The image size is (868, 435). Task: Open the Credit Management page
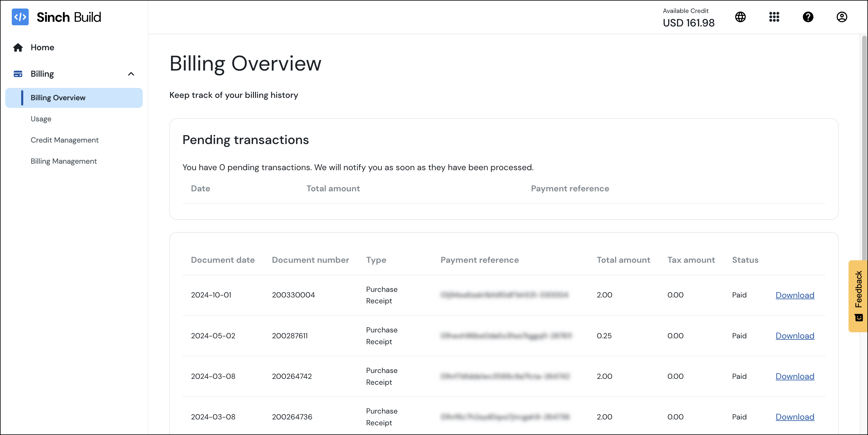(65, 140)
